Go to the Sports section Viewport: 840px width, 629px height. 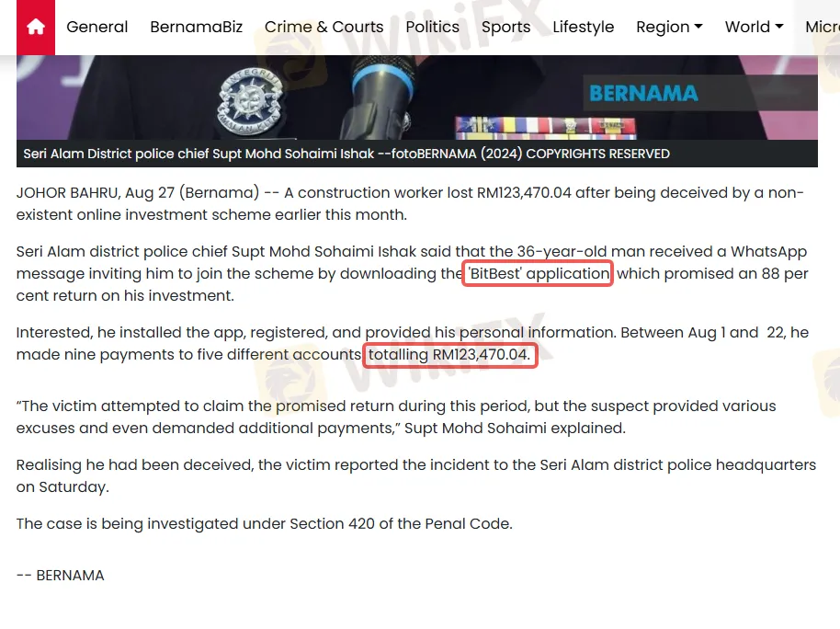[x=505, y=27]
